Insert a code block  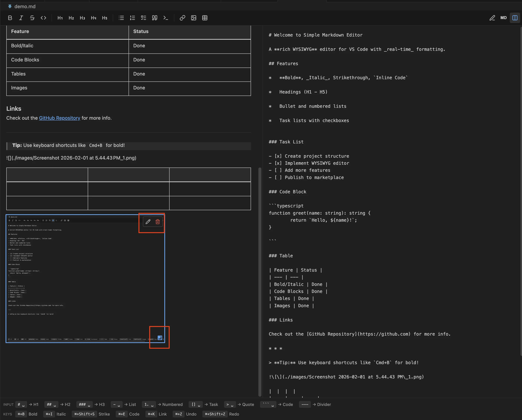point(166,18)
